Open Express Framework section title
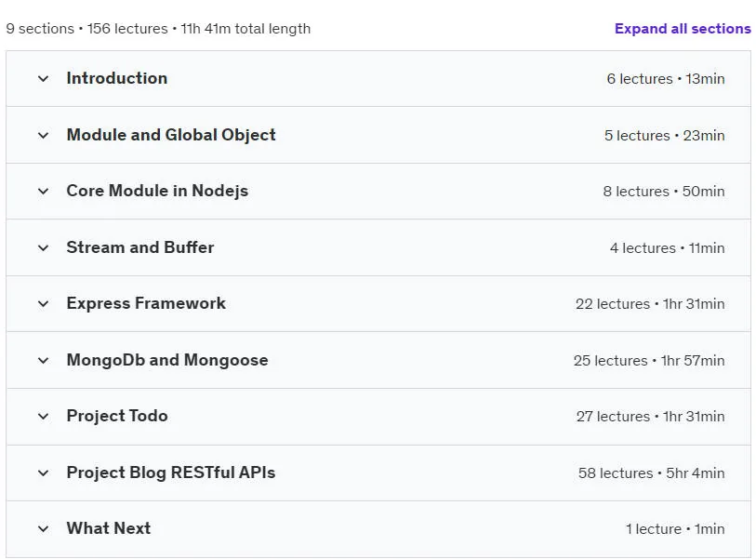The height and width of the screenshot is (559, 756). tap(146, 303)
